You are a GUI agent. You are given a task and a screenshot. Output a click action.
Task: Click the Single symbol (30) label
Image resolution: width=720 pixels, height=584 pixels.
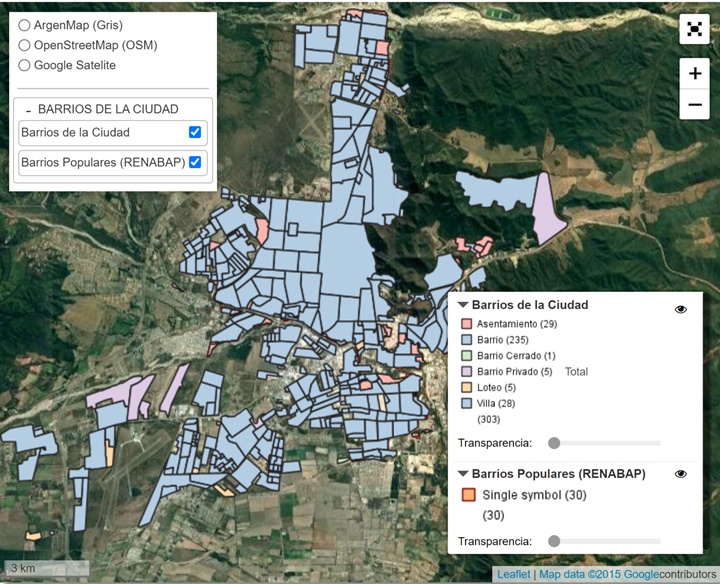[534, 495]
